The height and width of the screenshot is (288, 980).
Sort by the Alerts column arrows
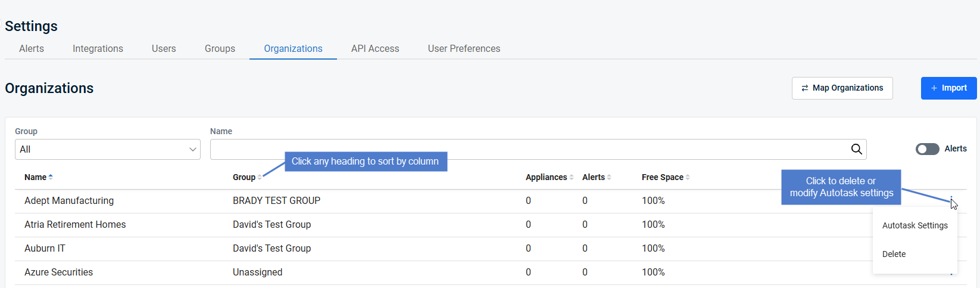(609, 177)
